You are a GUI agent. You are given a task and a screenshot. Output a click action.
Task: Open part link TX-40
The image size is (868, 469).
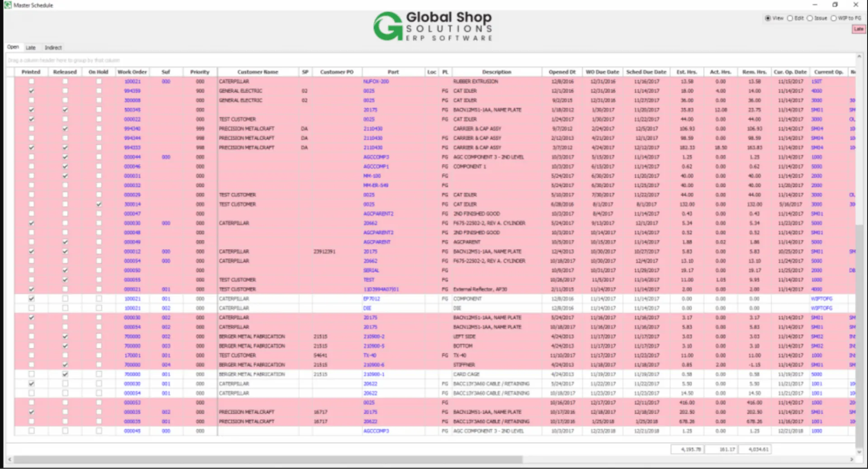[x=369, y=356]
